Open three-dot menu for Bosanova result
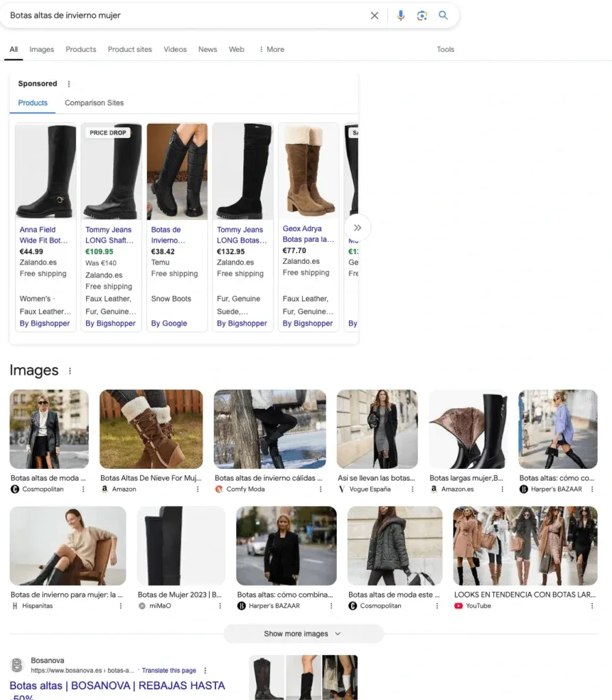 (x=205, y=671)
